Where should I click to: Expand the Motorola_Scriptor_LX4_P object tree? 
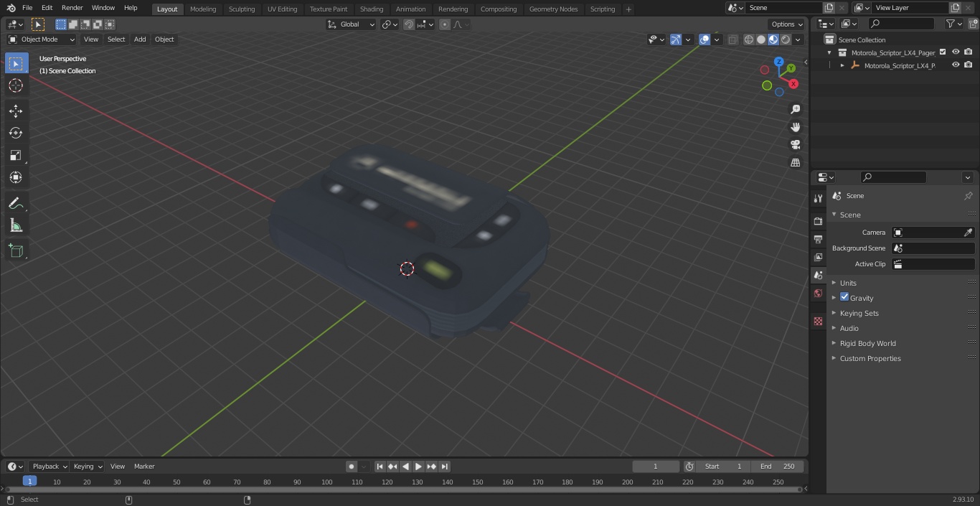tap(842, 65)
